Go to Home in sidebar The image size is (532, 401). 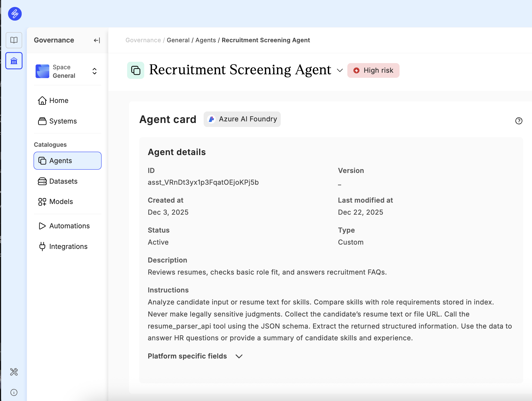tap(59, 101)
